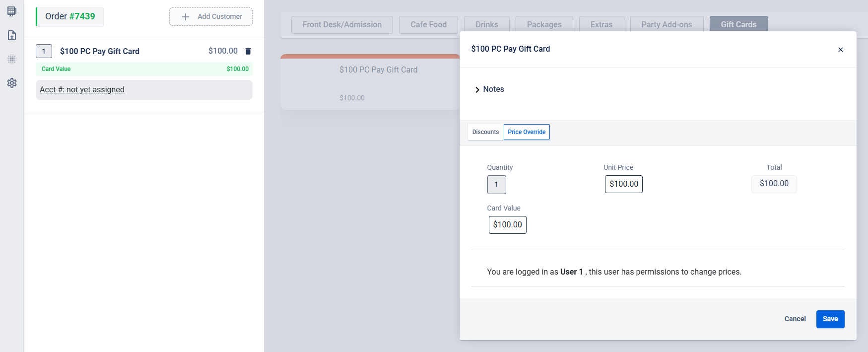This screenshot has width=868, height=352.
Task: Cancel the gift card dialog
Action: [x=795, y=319]
